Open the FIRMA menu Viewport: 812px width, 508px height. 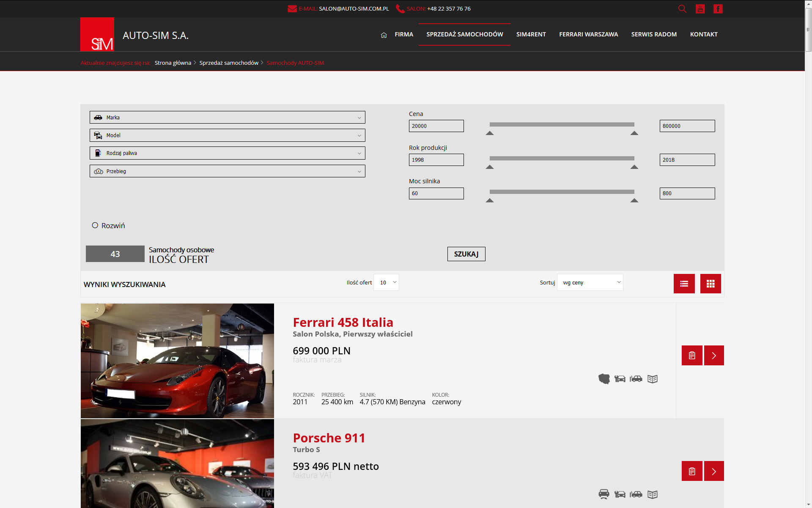click(x=404, y=34)
